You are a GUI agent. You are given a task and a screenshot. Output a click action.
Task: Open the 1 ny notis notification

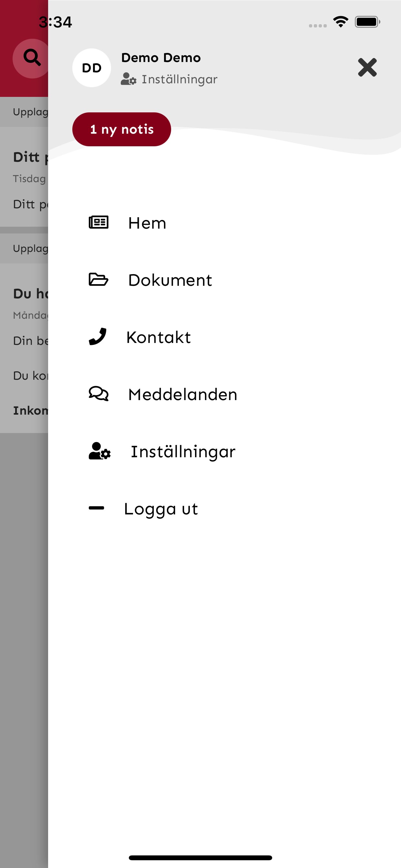[122, 129]
